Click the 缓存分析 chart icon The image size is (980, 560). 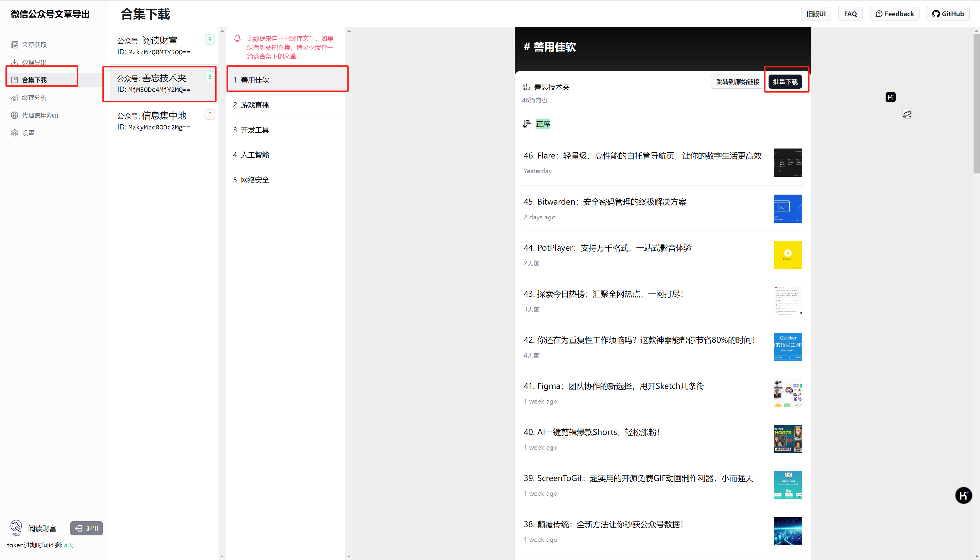click(x=15, y=98)
